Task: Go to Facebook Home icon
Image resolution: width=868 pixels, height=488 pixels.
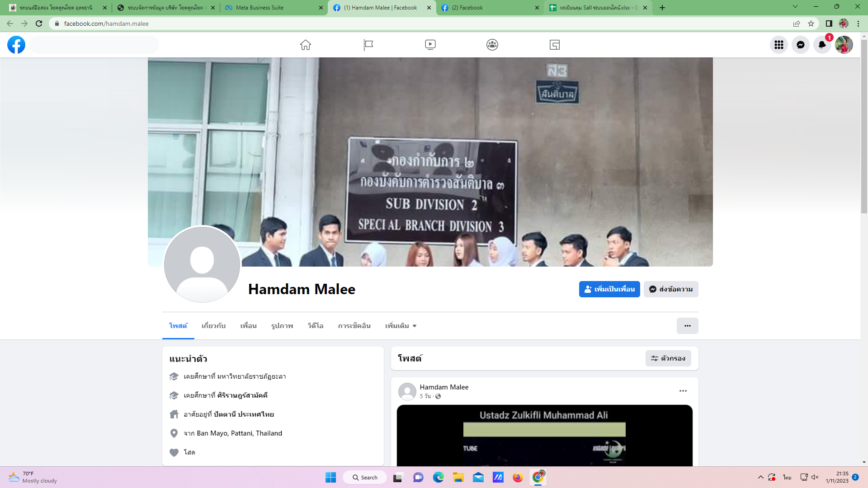Action: point(306,45)
